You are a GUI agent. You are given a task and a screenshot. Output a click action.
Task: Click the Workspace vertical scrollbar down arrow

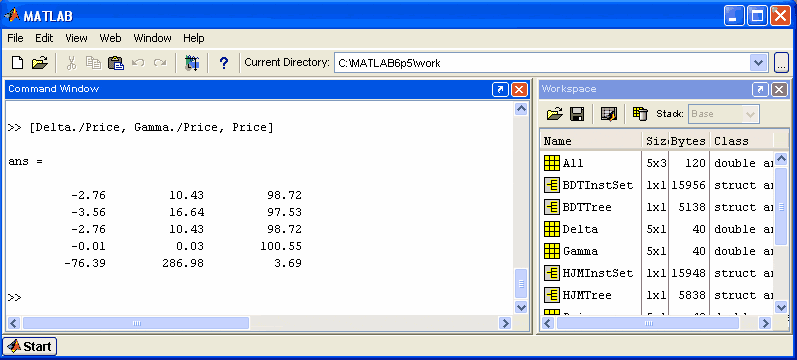(781, 307)
